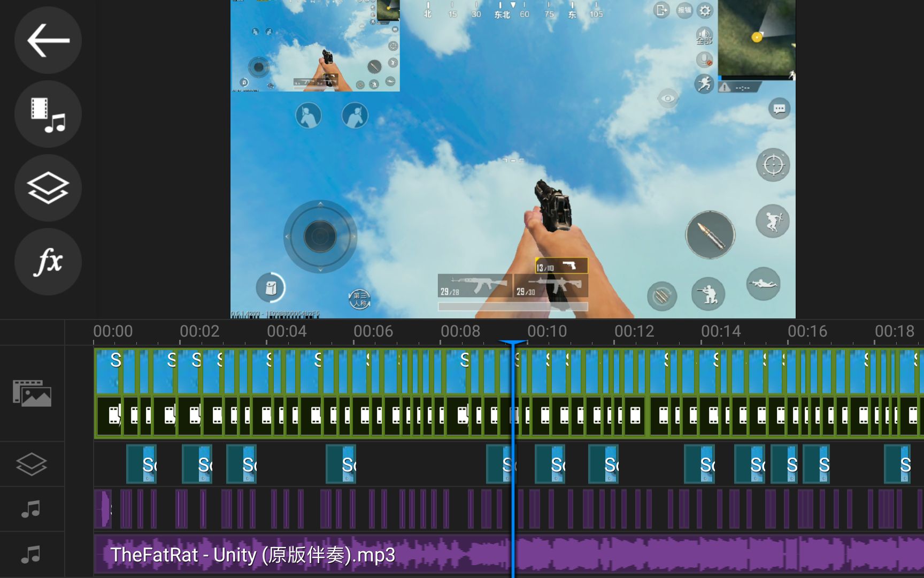Viewport: 924px width, 578px height.
Task: Click the prone button in preview
Action: click(763, 284)
